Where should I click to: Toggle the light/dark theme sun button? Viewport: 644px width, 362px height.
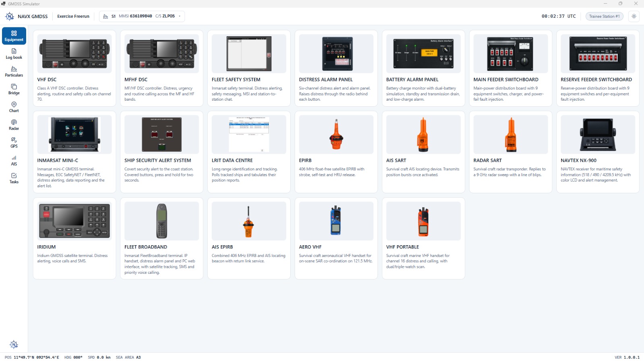pyautogui.click(x=634, y=17)
